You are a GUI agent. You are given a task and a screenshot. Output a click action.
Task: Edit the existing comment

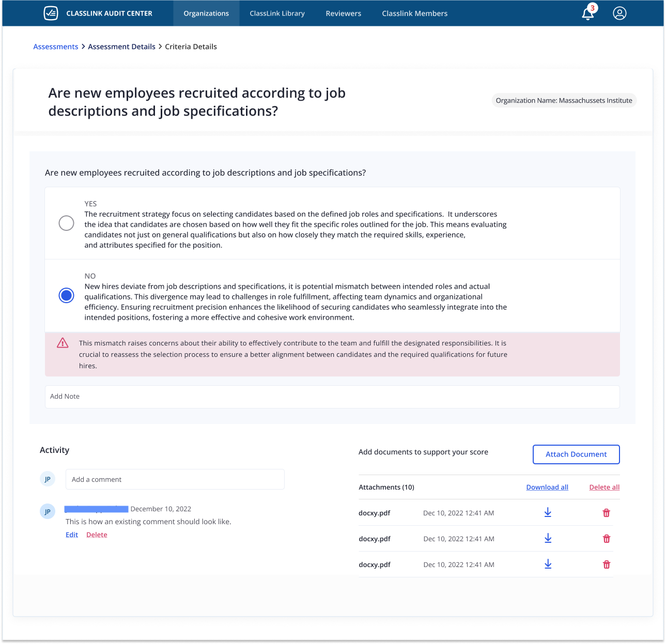[72, 535]
